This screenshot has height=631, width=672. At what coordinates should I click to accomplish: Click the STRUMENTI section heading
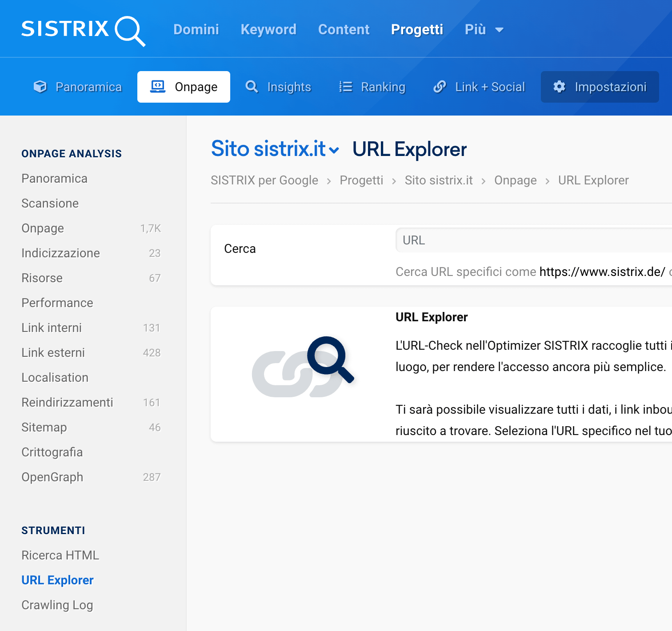click(x=53, y=531)
